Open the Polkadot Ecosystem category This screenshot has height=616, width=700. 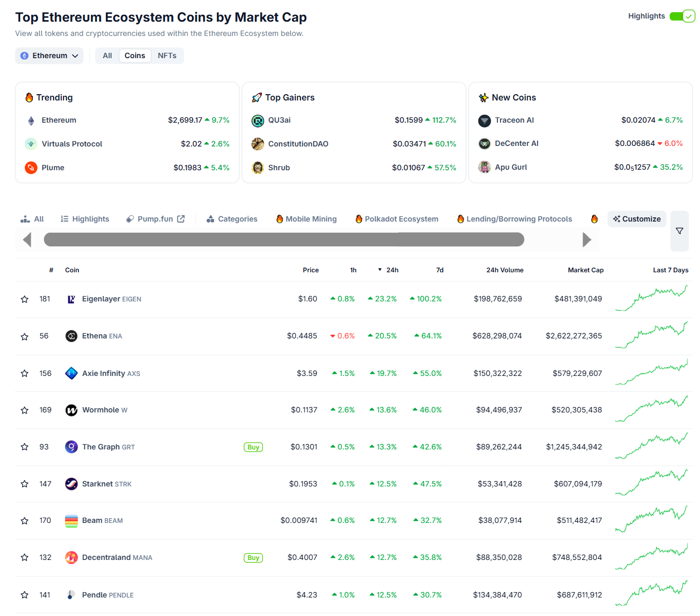pyautogui.click(x=397, y=219)
